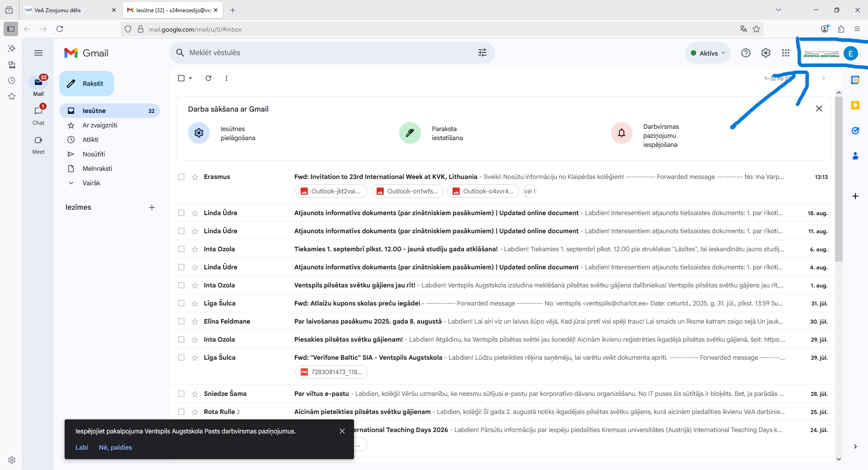Star the Inta Ozola Tiekamies email
Screen dimensions: 868x470
195,249
